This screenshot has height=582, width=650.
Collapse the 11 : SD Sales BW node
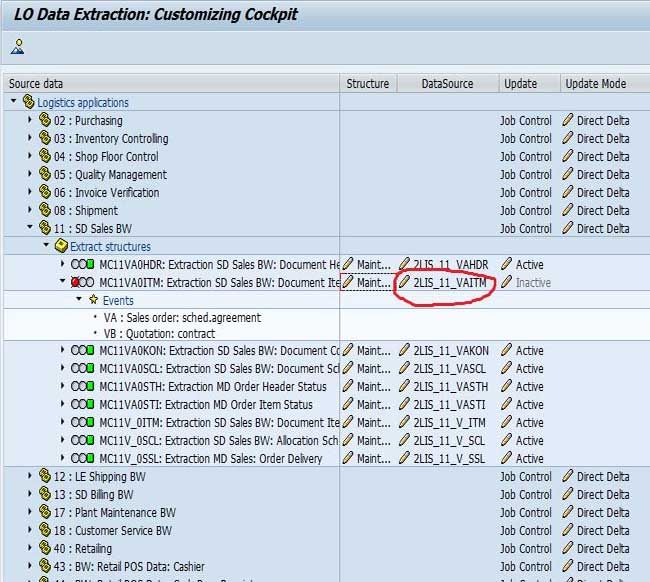click(x=30, y=227)
